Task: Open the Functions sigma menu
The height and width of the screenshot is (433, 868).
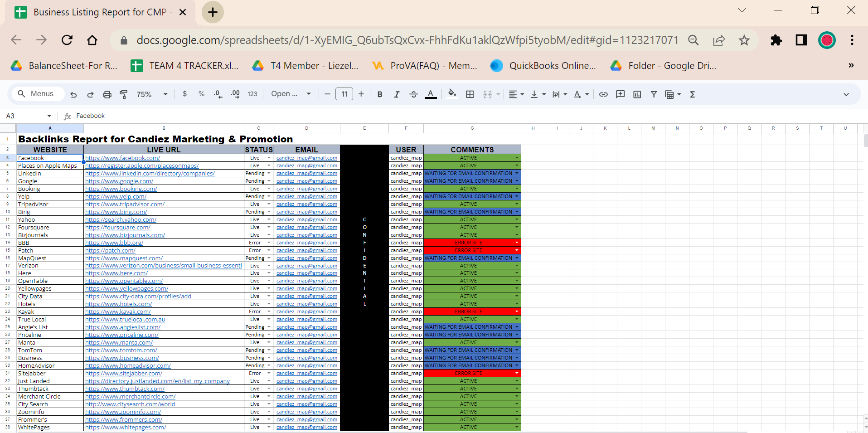Action: 692,94
